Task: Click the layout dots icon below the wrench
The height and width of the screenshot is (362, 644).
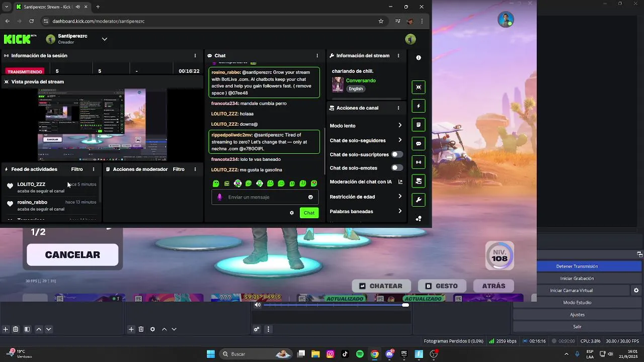Action: pos(419,219)
